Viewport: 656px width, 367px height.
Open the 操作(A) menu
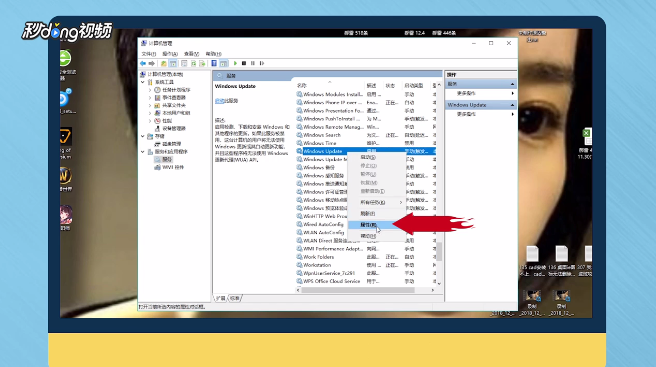click(x=170, y=54)
